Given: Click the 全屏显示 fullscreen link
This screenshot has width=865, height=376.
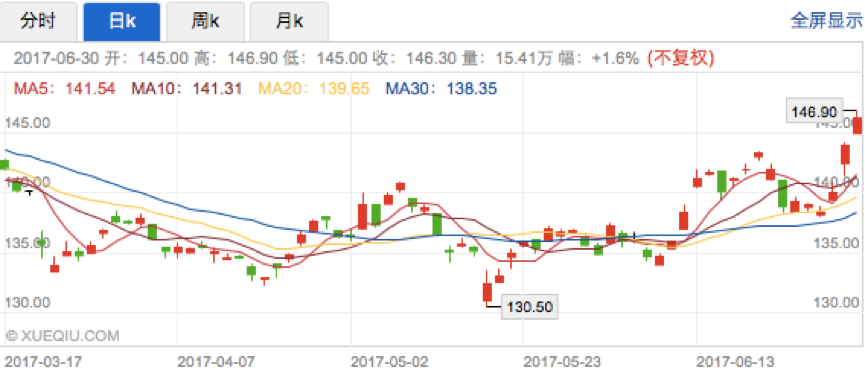Looking at the screenshot, I should tap(826, 22).
